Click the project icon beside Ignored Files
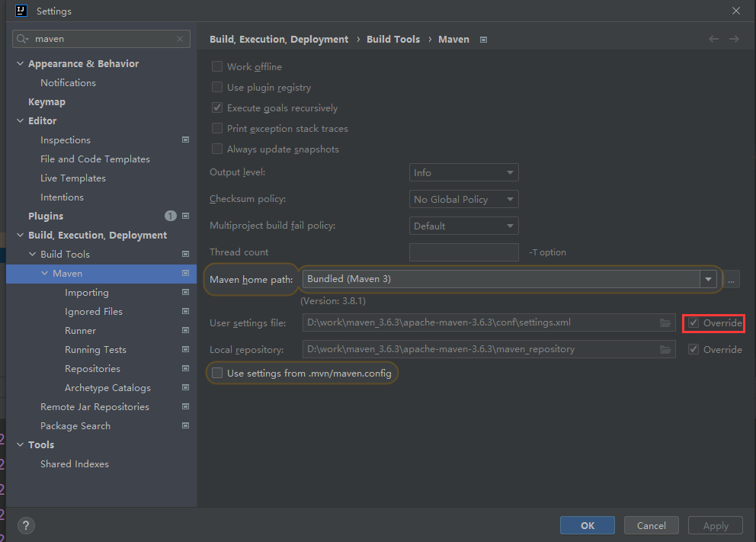Screen dimensions: 756x542 pyautogui.click(x=185, y=312)
